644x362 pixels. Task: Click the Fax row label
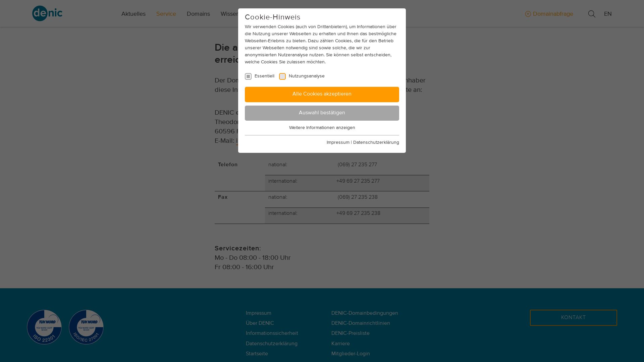[223, 197]
